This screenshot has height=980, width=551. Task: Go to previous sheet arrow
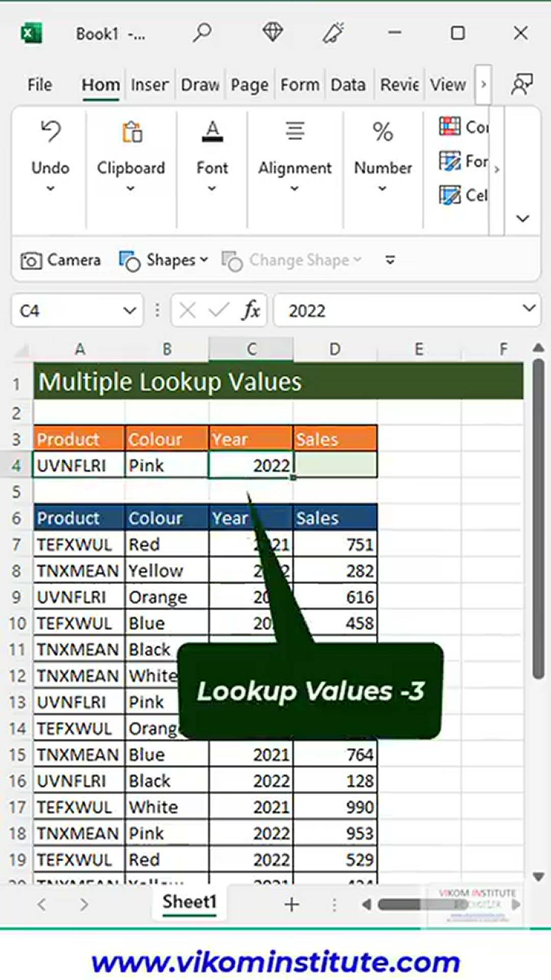click(42, 904)
